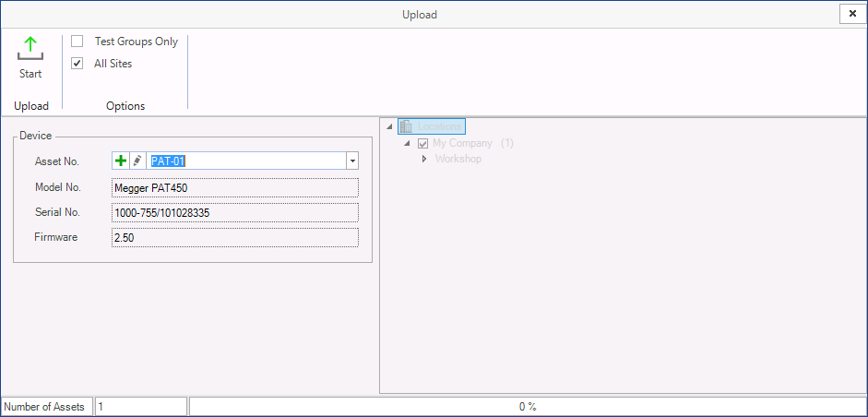Open the Asset No. dropdown arrow
Viewport: 868px width, 417px height.
352,161
